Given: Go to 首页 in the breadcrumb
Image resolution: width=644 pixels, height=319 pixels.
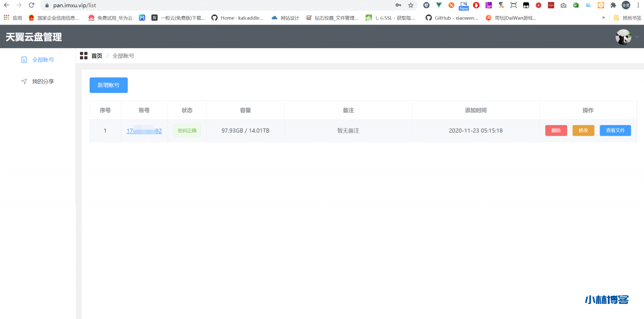Looking at the screenshot, I should tap(97, 56).
